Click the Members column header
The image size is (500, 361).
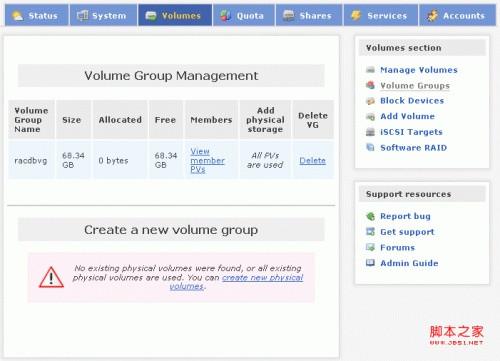(x=211, y=120)
